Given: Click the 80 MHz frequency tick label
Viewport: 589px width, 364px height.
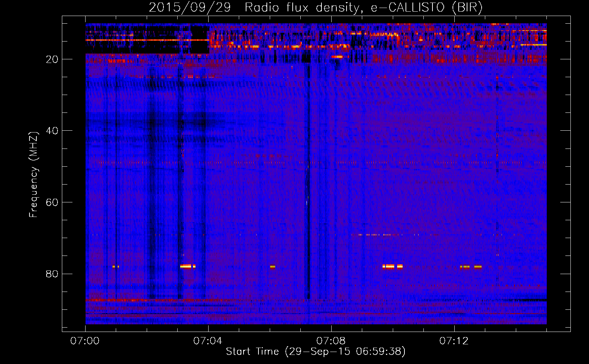Looking at the screenshot, I should pyautogui.click(x=52, y=274).
